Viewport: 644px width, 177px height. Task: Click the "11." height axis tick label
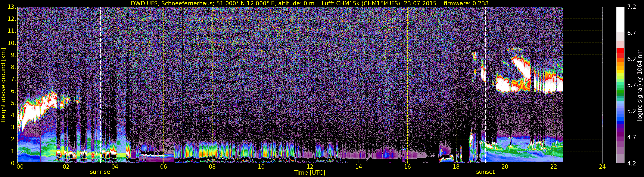12,31
